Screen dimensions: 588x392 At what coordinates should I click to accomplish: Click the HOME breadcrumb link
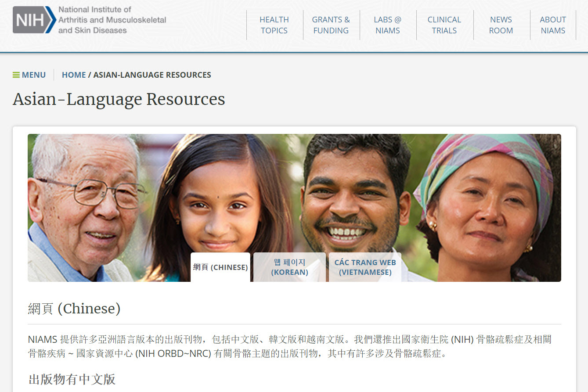point(73,75)
